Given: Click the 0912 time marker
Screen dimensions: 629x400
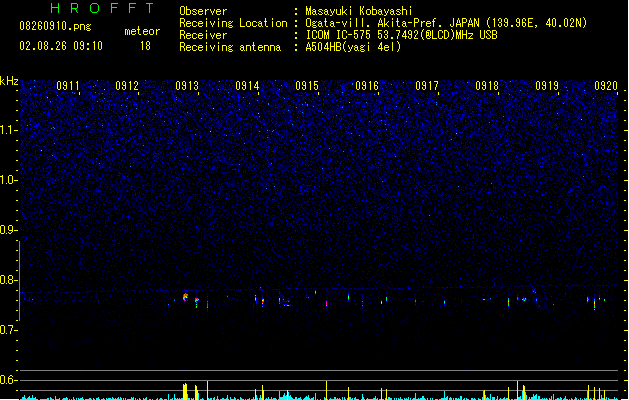Looking at the screenshot, I should tap(127, 86).
